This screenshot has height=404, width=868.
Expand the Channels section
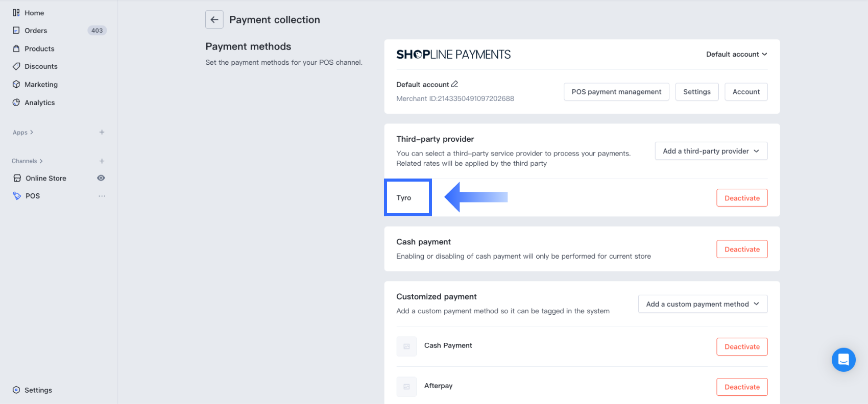(27, 161)
